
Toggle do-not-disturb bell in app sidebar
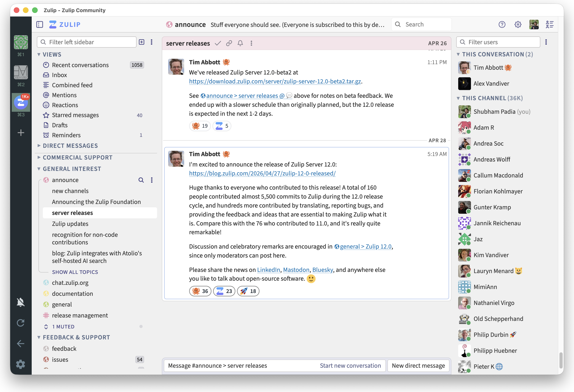(21, 302)
